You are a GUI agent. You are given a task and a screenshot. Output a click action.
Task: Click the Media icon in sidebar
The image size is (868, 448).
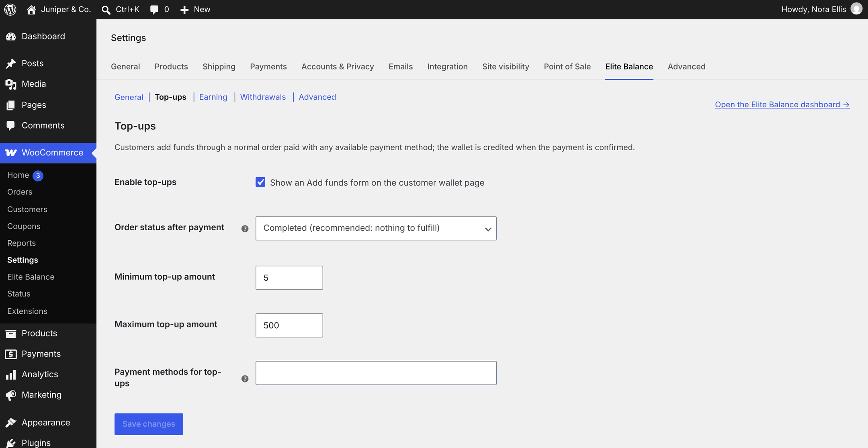point(11,84)
